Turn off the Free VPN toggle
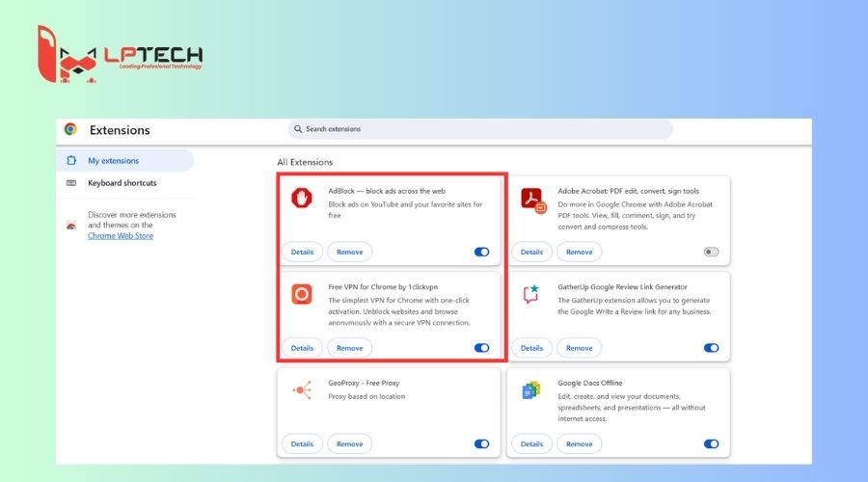Screen dimensions: 868x482 coord(481,348)
